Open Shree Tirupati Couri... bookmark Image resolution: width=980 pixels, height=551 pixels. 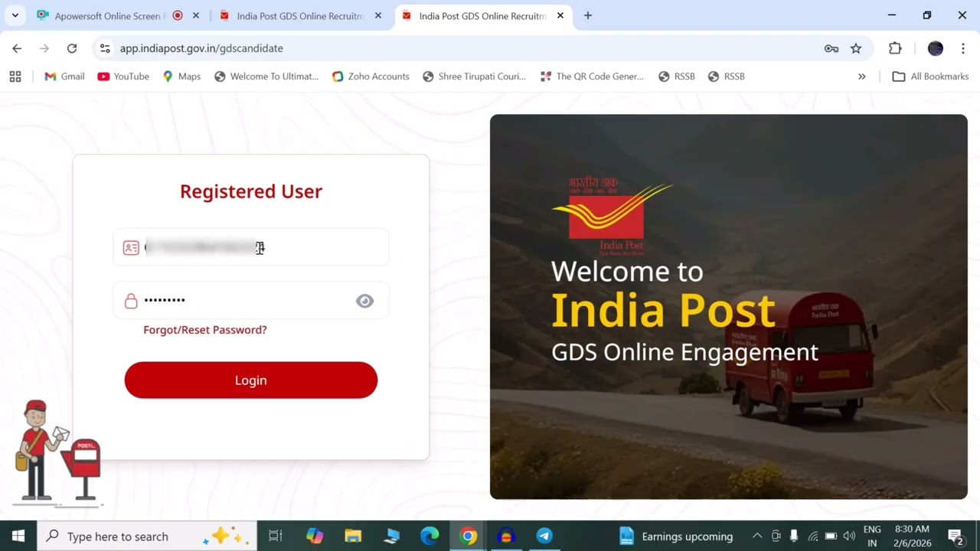(x=475, y=77)
